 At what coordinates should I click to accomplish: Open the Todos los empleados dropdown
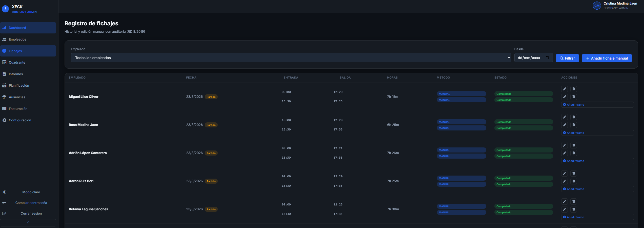click(x=291, y=58)
